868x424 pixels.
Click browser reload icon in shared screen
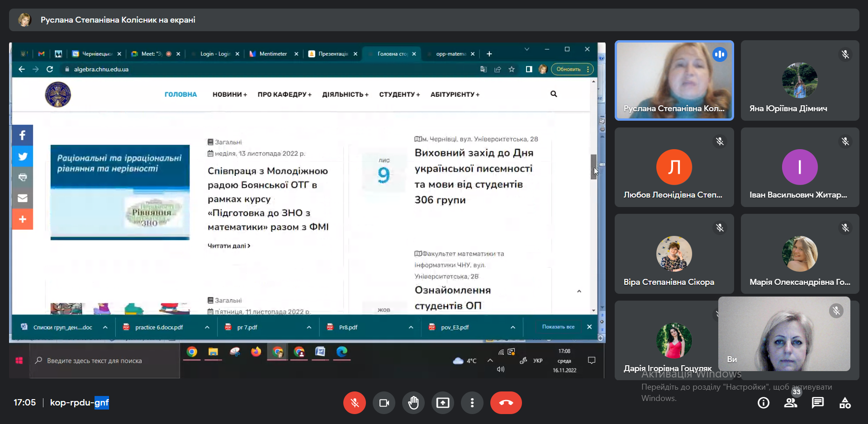click(x=50, y=69)
